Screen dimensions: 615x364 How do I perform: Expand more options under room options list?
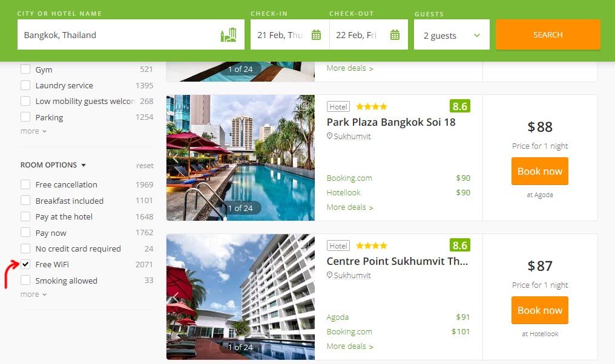(x=33, y=294)
